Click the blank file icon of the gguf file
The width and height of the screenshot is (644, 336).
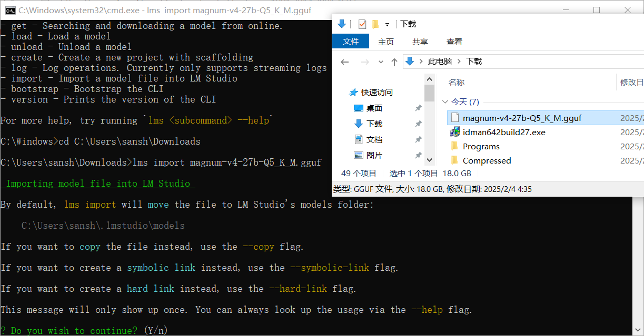[454, 118]
